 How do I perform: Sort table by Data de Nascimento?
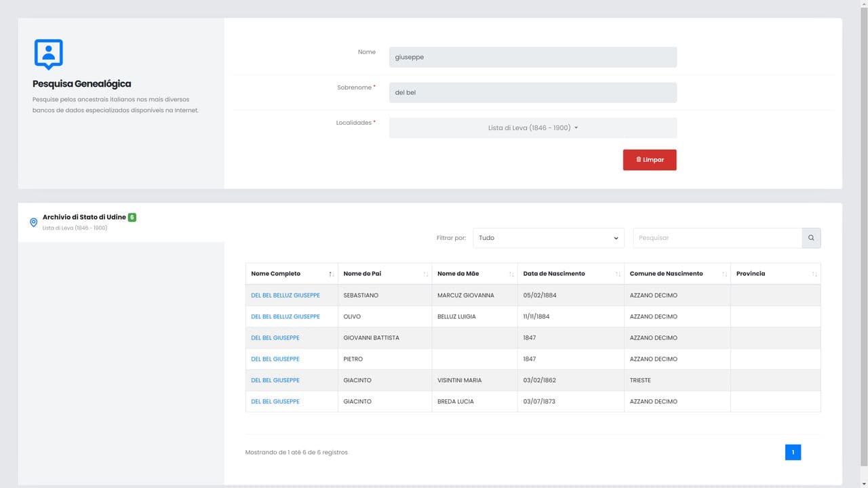(x=618, y=274)
